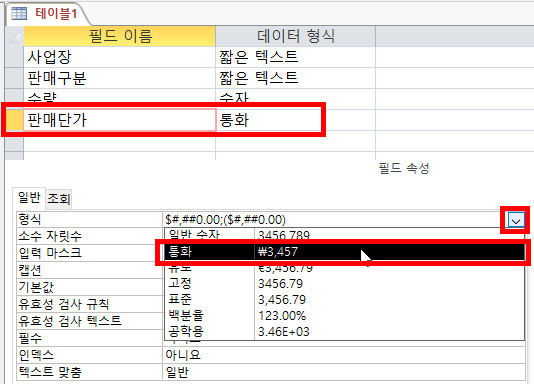Click the 판매단가 field name cell
The height and width of the screenshot is (384, 534).
(x=120, y=120)
